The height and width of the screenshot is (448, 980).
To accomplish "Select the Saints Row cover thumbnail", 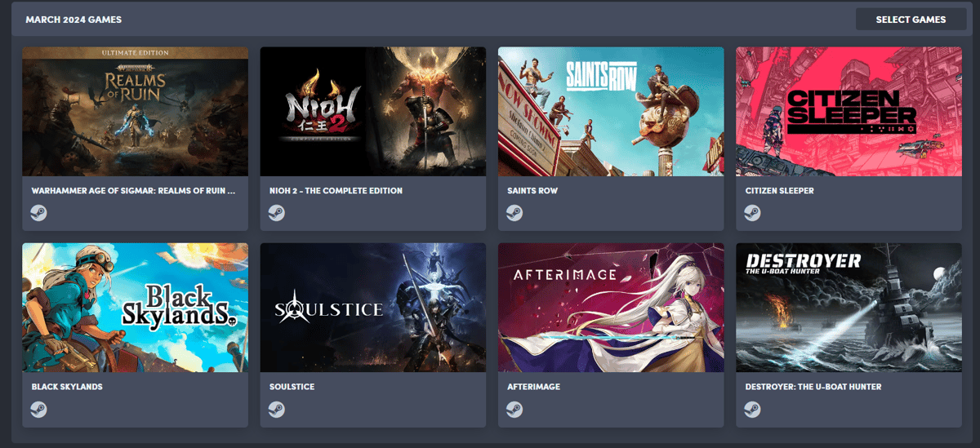I will point(611,111).
